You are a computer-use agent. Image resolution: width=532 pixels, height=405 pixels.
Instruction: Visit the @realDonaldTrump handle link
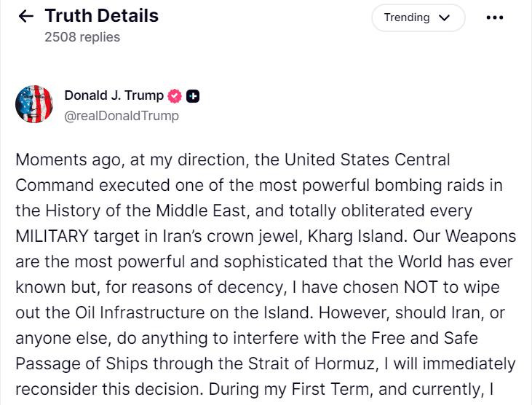pos(122,115)
